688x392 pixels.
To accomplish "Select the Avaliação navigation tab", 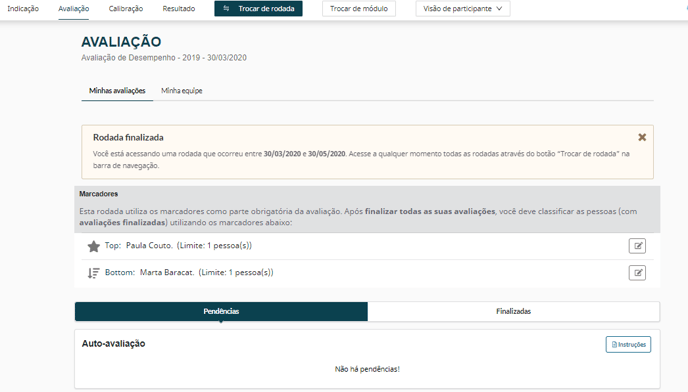I will [74, 9].
